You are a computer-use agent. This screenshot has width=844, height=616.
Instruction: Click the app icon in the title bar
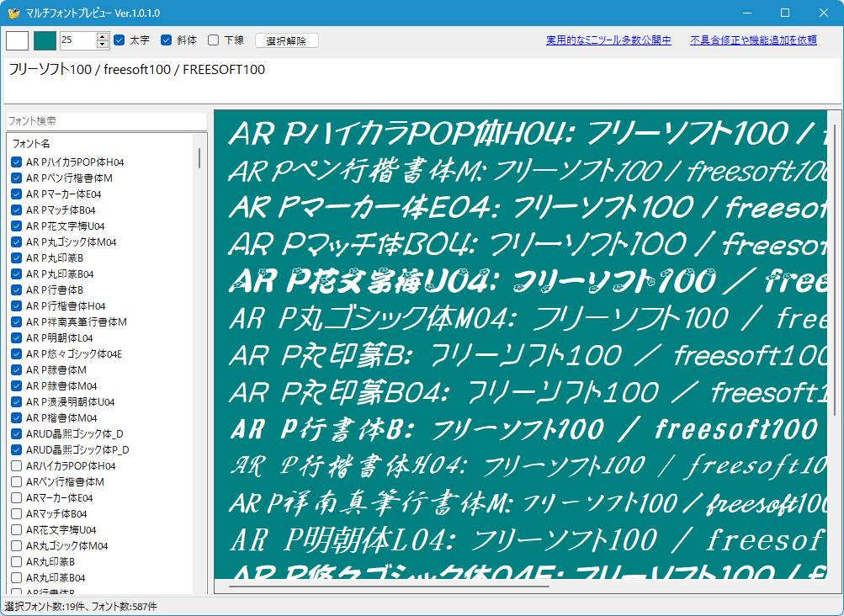(x=14, y=13)
